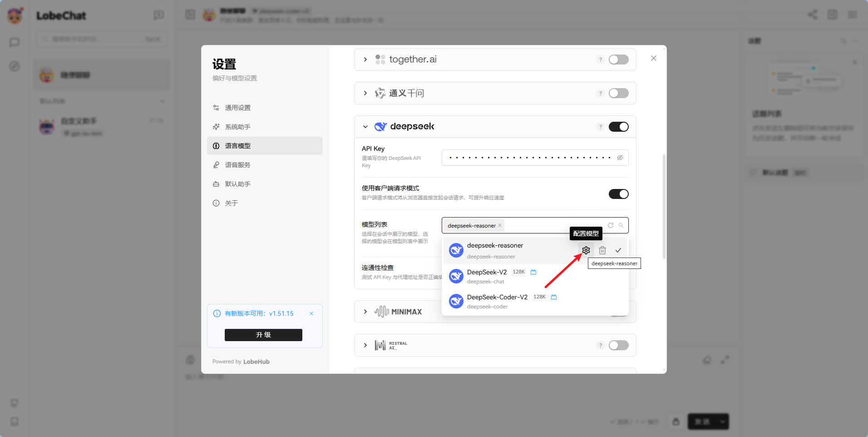Click the layout panel icon in the top-right header
Image resolution: width=868 pixels, height=437 pixels.
833,15
